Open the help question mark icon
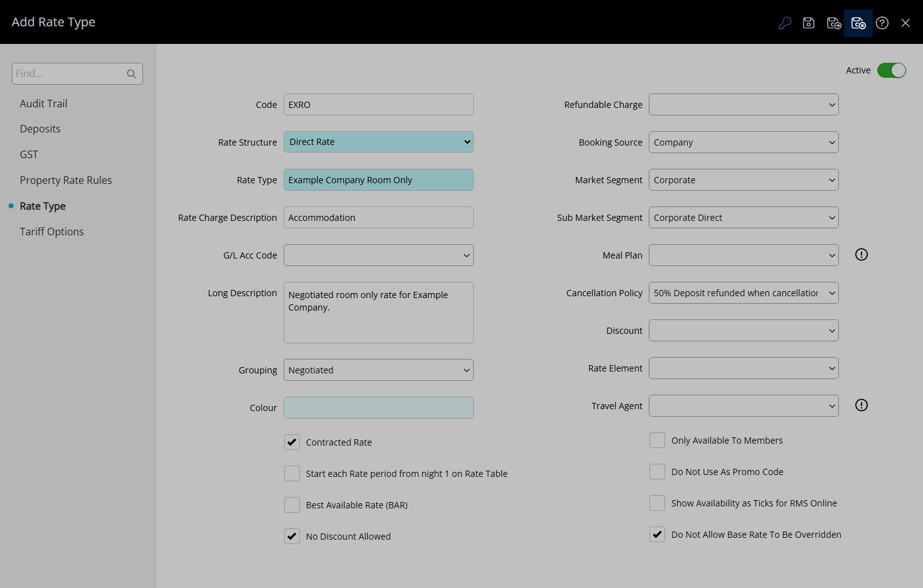The image size is (923, 588). pyautogui.click(x=882, y=23)
